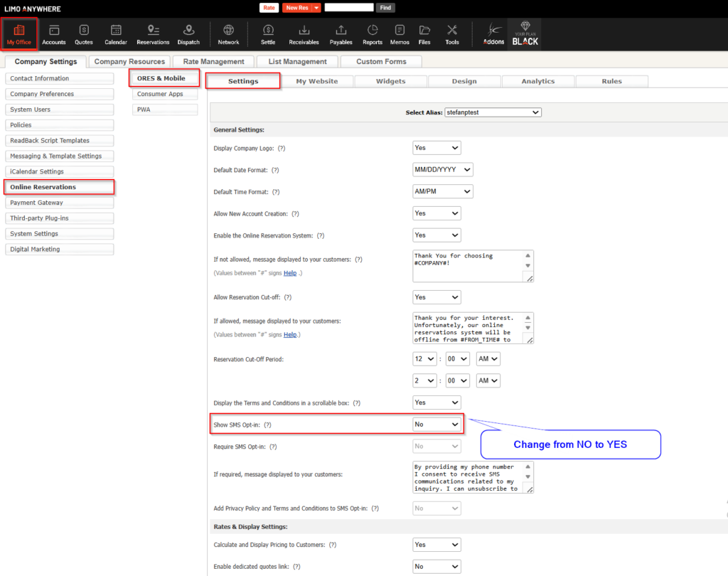
Task: Select Consumer Apps in the submenu
Action: [x=164, y=94]
